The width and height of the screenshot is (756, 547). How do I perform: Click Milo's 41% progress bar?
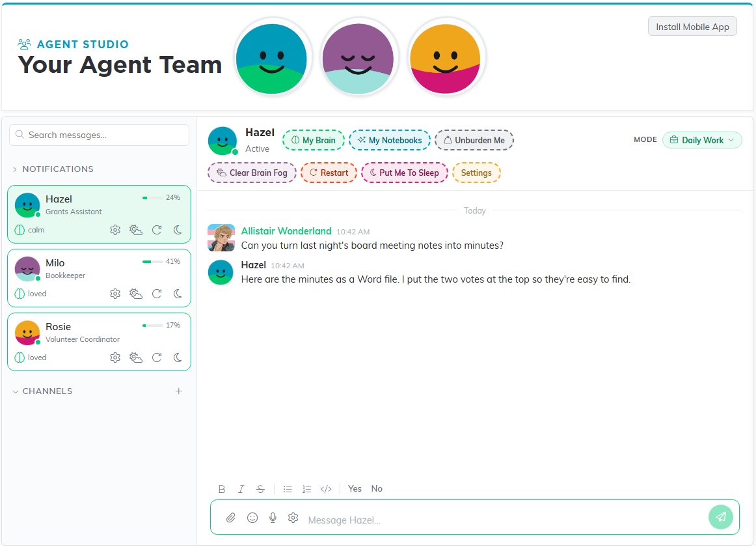click(152, 262)
